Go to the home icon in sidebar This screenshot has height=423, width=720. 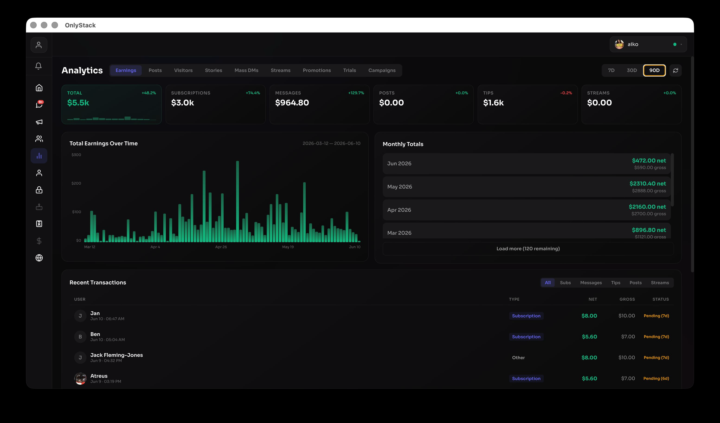click(x=39, y=88)
